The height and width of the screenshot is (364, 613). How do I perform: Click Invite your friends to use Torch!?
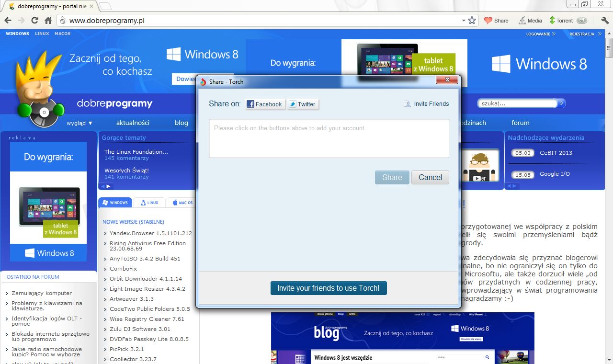329,288
